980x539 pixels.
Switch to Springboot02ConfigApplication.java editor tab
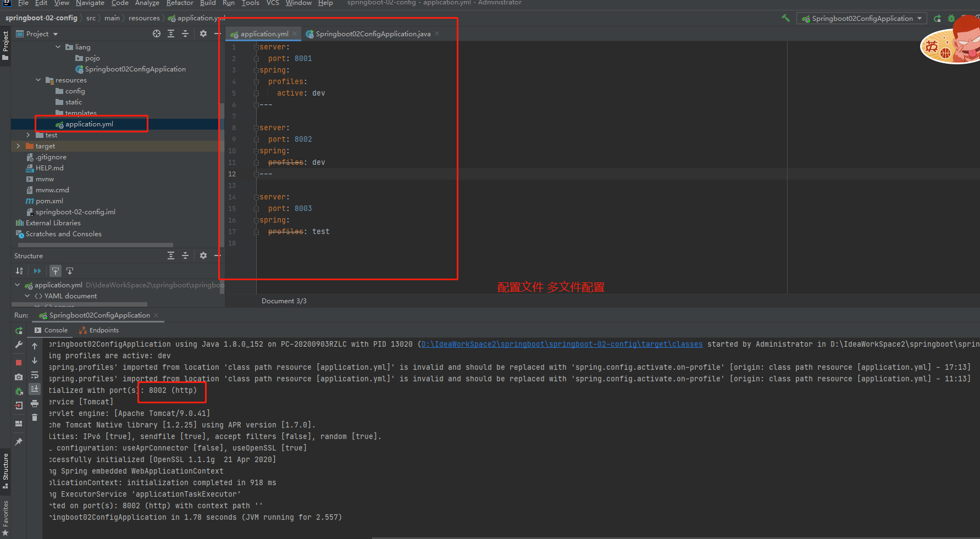click(x=373, y=34)
